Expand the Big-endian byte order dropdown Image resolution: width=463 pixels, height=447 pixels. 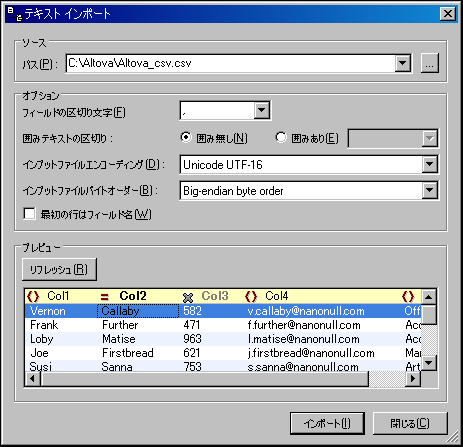430,190
